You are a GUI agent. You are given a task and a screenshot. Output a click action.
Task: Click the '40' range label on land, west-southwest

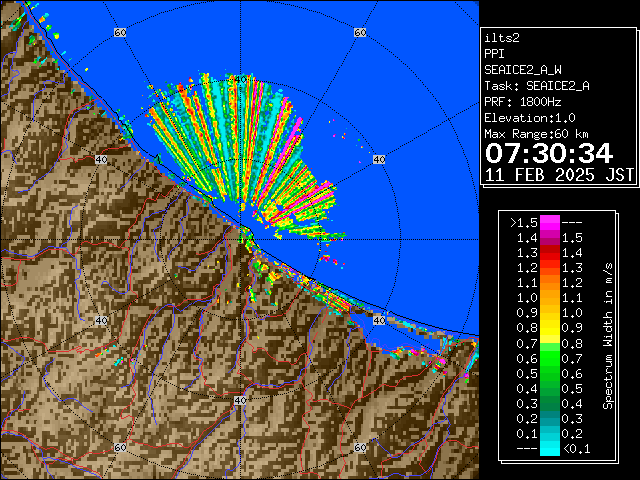[101, 320]
